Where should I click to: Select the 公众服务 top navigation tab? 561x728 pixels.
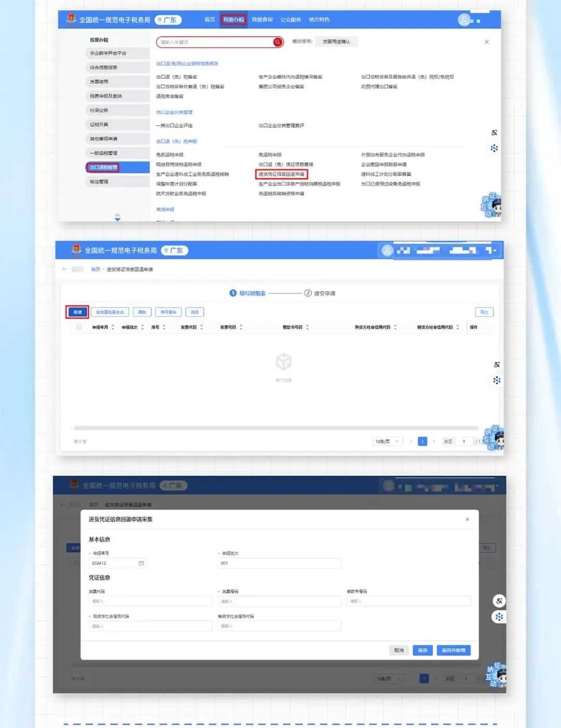click(x=291, y=20)
